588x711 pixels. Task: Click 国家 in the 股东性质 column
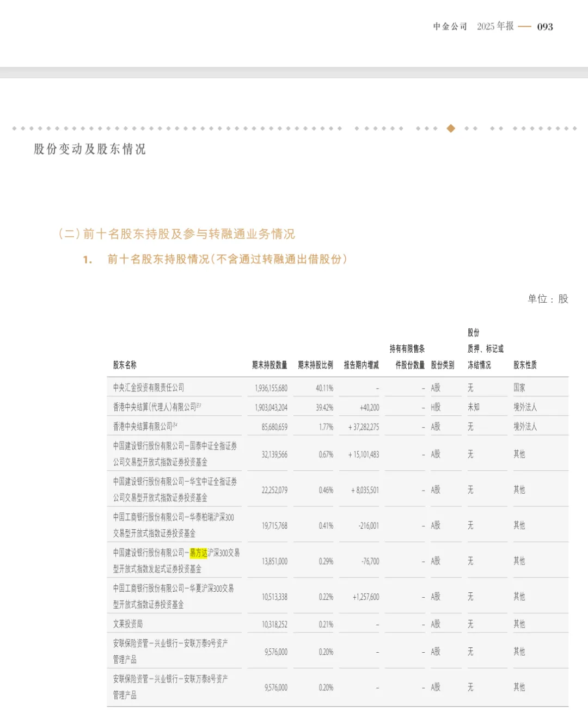click(519, 388)
